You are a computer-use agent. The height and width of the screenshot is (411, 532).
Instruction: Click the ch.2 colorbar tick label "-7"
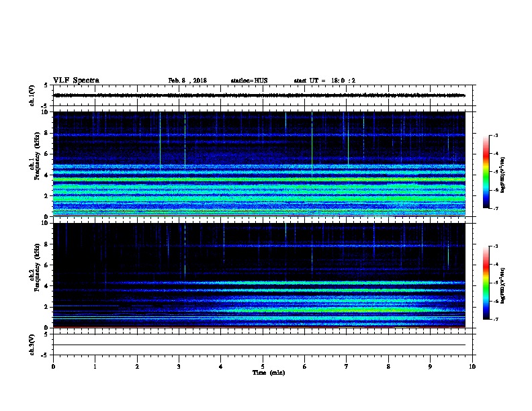click(x=495, y=320)
